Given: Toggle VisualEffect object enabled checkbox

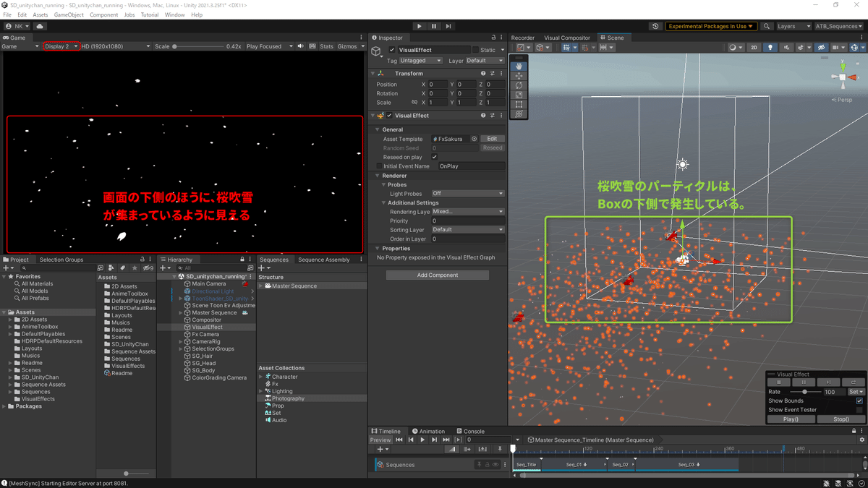Looking at the screenshot, I should [392, 50].
